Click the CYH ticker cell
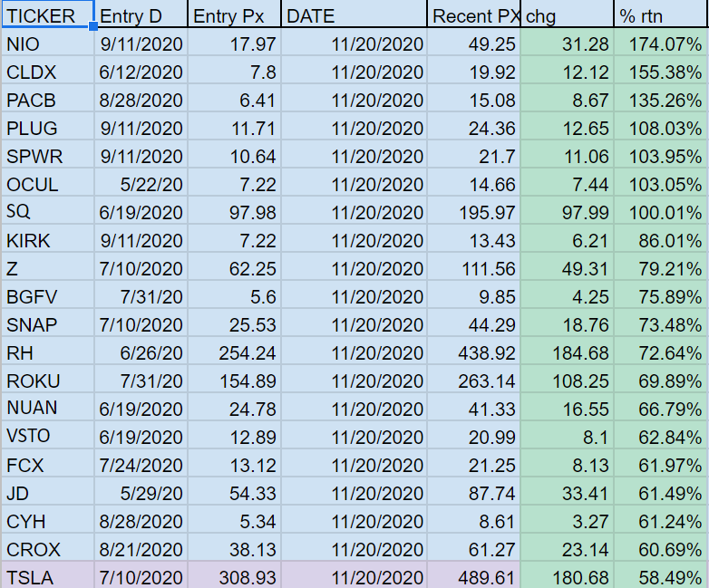Viewport: 709px width, 588px height. pos(47,519)
